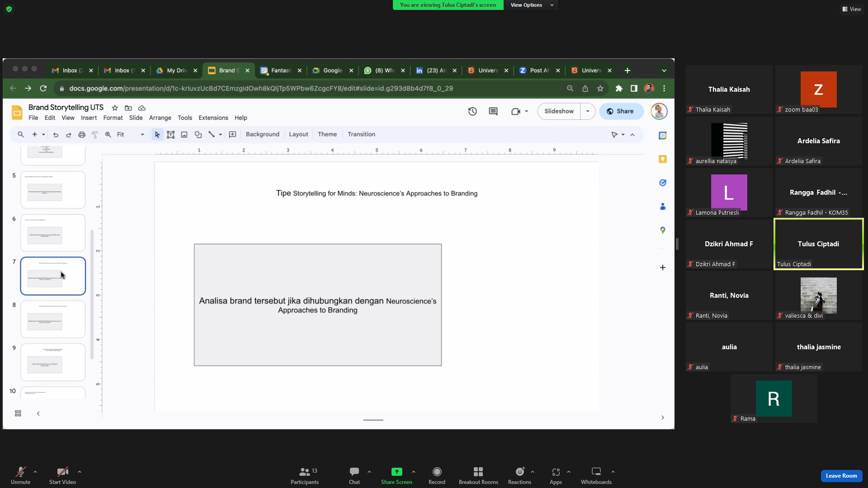Screen dimensions: 868x488
Task: Open Google Keep side panel icon
Action: click(x=663, y=159)
